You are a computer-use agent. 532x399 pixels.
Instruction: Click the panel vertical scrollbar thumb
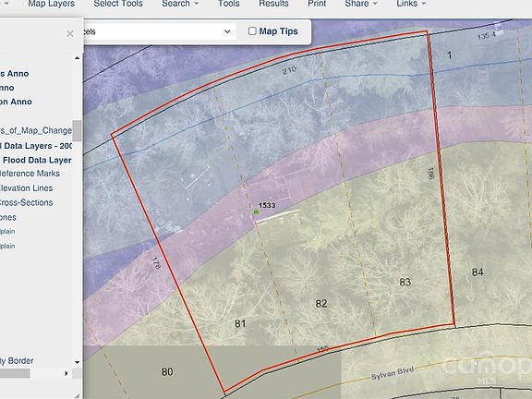pyautogui.click(x=77, y=130)
